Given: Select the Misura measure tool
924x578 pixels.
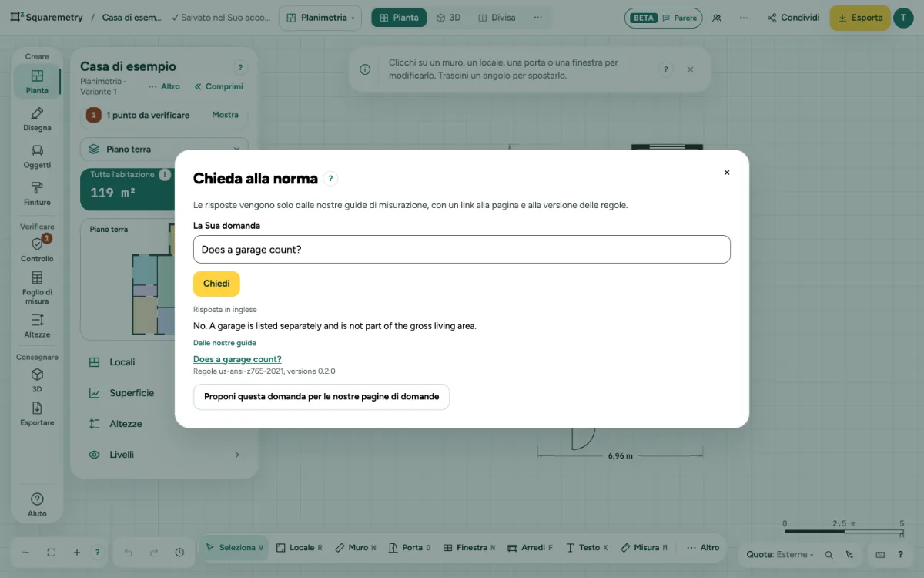Looking at the screenshot, I should (x=644, y=548).
